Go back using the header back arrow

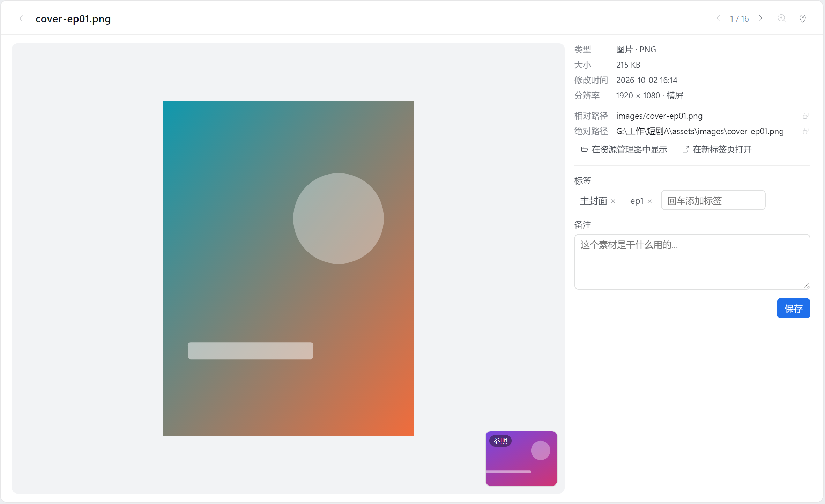21,18
